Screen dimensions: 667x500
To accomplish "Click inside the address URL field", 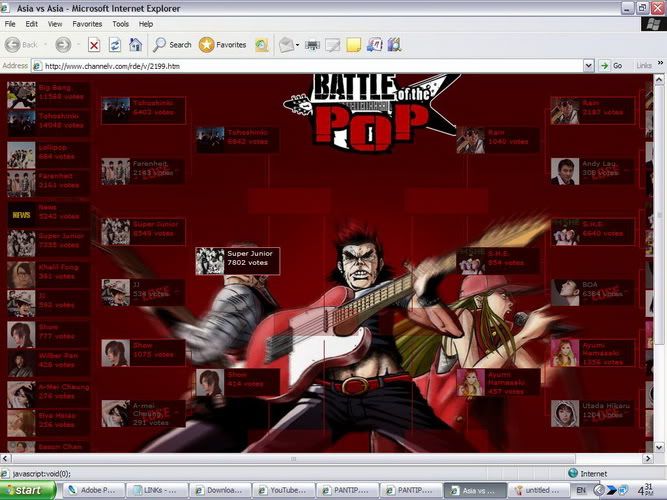I will tap(313, 66).
